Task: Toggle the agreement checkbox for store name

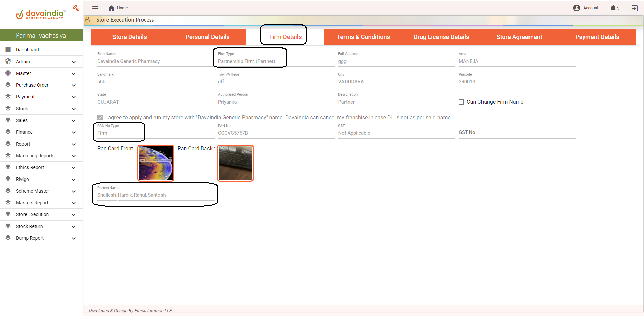Action: pyautogui.click(x=100, y=118)
